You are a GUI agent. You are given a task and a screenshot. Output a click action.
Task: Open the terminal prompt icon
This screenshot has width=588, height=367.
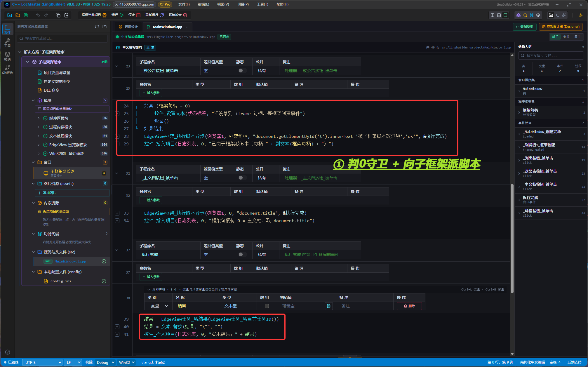[557, 15]
